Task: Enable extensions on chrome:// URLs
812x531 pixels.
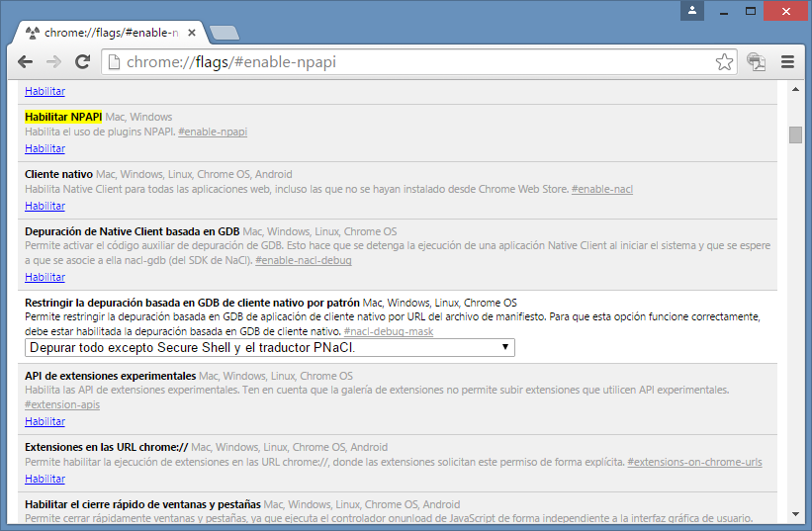Action: 45,479
